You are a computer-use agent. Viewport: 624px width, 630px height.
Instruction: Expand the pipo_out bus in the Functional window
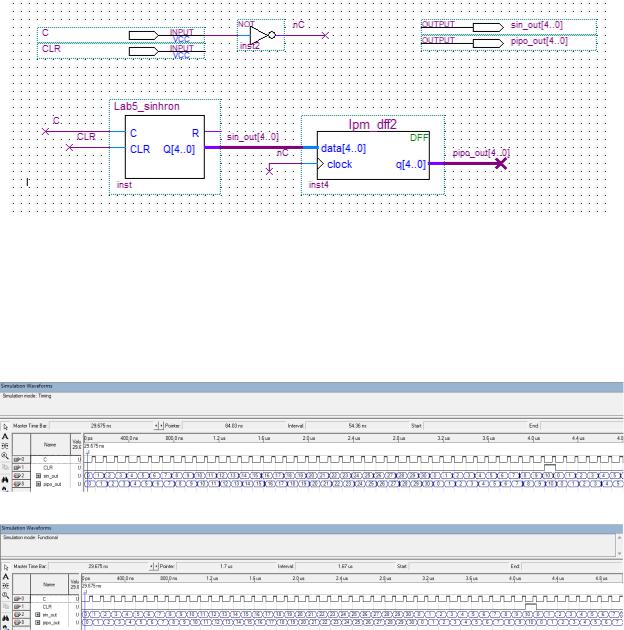point(38,623)
